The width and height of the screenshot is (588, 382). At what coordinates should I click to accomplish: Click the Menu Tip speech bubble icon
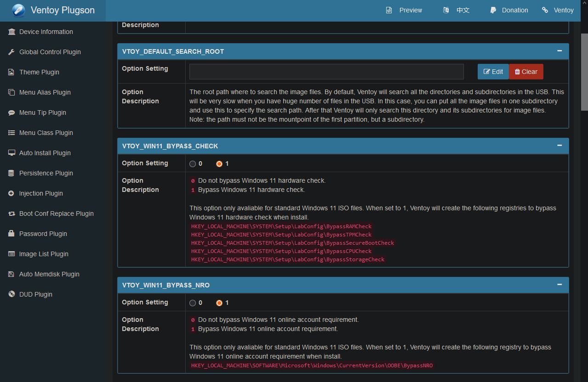11,112
